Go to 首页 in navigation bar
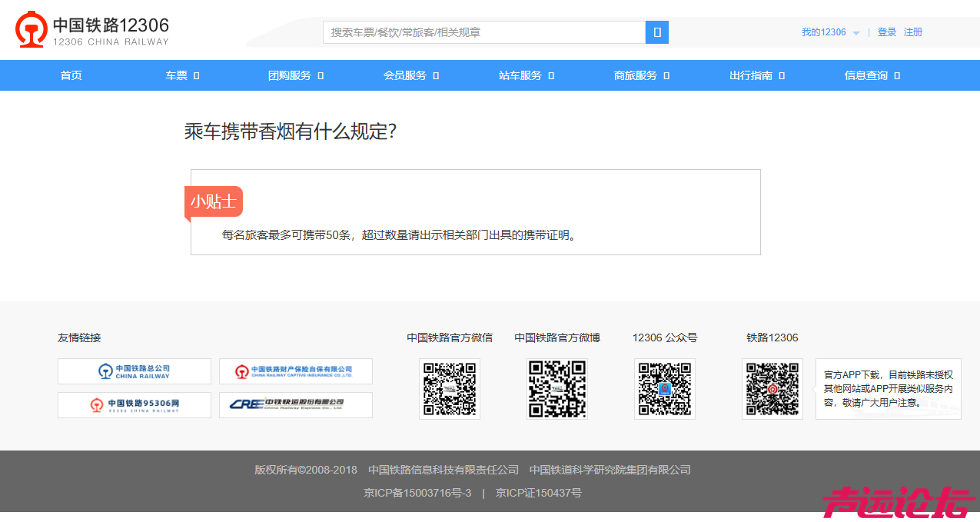Screen dimensions: 980x522 pyautogui.click(x=71, y=75)
